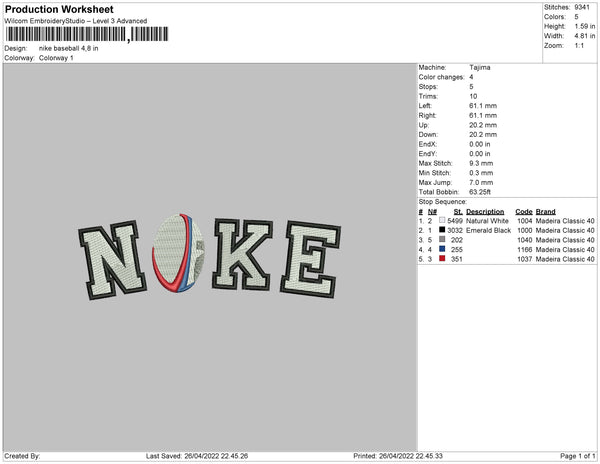The width and height of the screenshot is (600, 464).
Task: Click the Natural White color swatch
Action: [442, 221]
